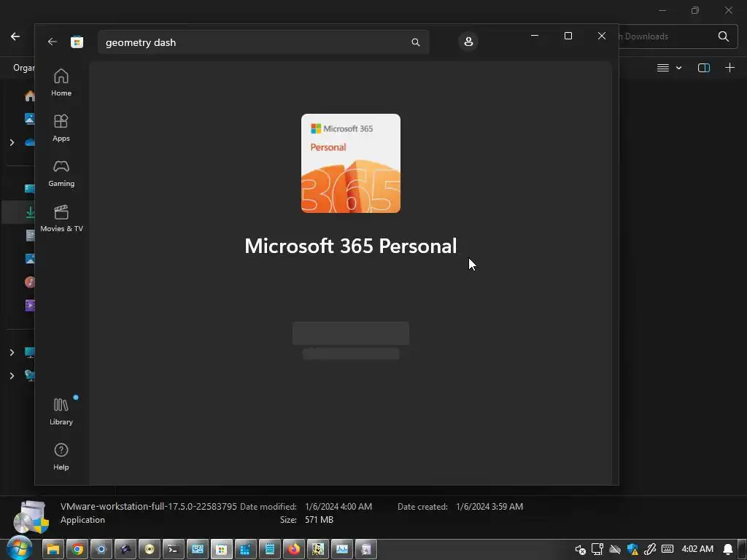Launch Firefox from the taskbar

point(294,549)
